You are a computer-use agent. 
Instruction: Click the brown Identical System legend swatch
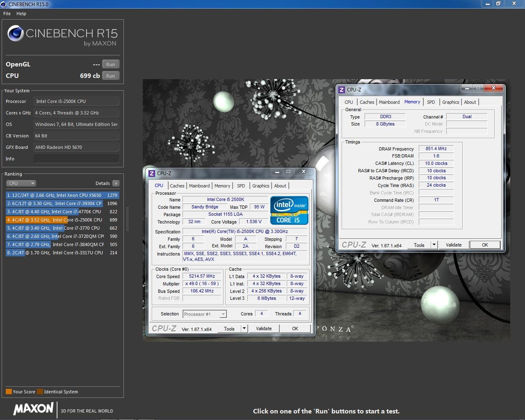click(x=40, y=391)
